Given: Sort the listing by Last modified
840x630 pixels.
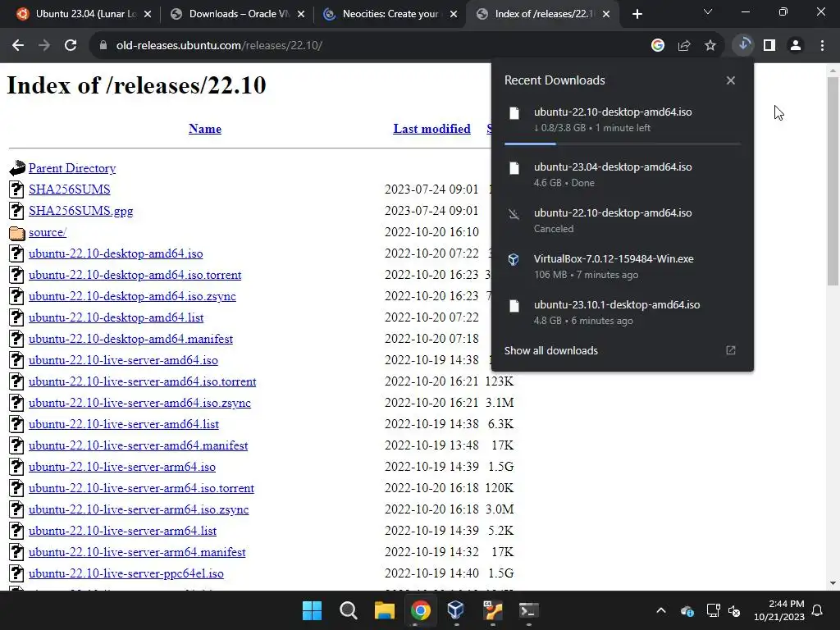Looking at the screenshot, I should coord(431,129).
